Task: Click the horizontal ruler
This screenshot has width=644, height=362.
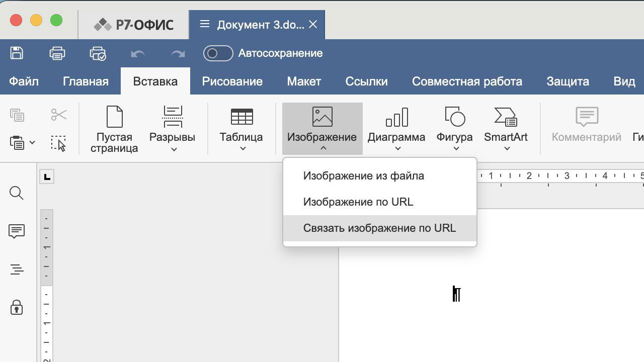Action: pyautogui.click(x=560, y=176)
